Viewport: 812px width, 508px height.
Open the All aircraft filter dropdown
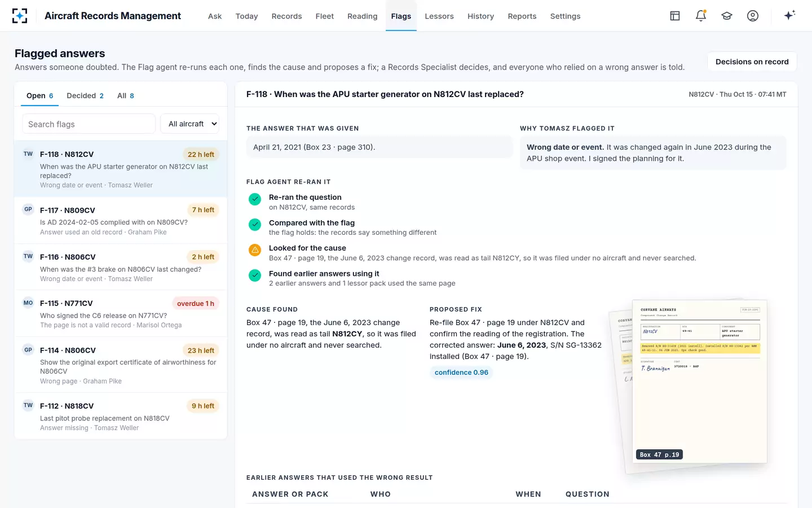pyautogui.click(x=189, y=124)
